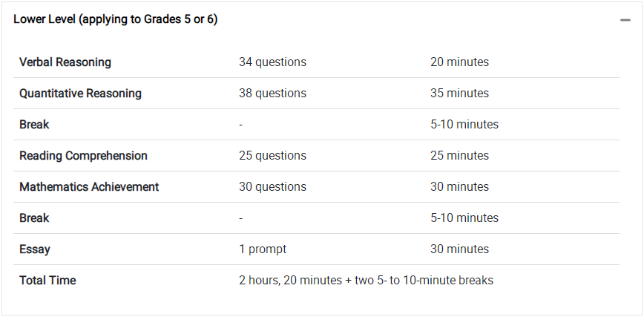This screenshot has height=317, width=644.
Task: Select the Reading Comprehension row label
Action: point(83,156)
